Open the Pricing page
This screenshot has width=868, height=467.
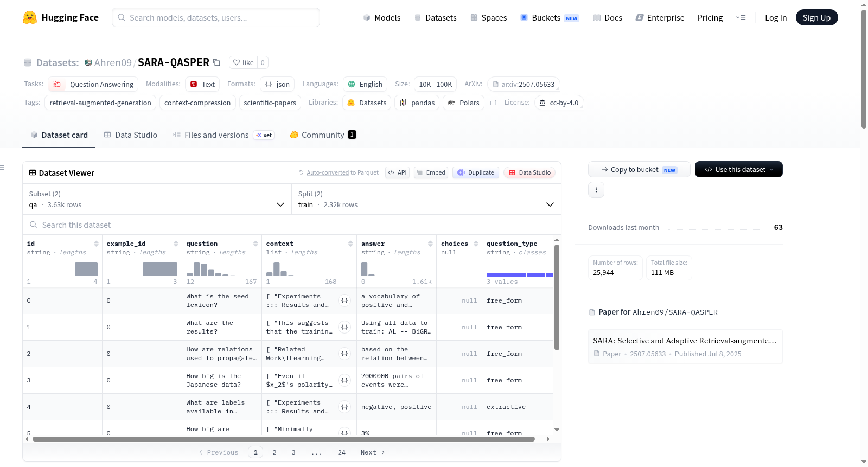(710, 17)
